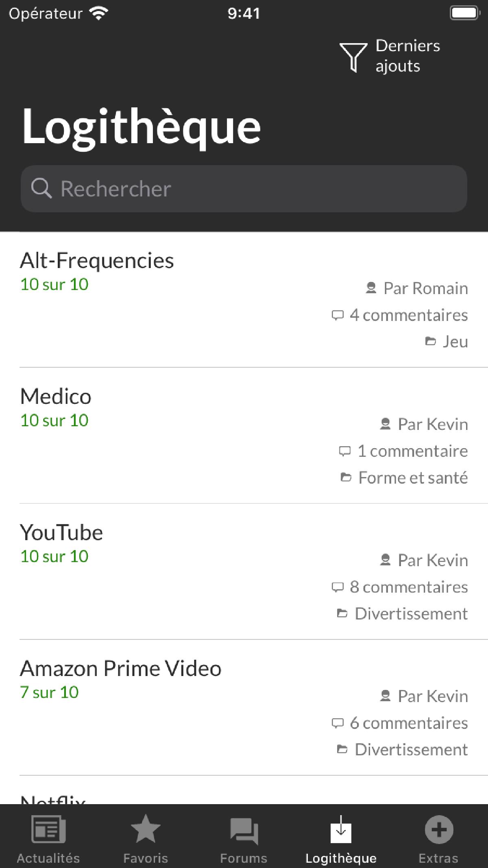Tap the author icon beside Par Romain
Screen dimensions: 488x868
[371, 288]
